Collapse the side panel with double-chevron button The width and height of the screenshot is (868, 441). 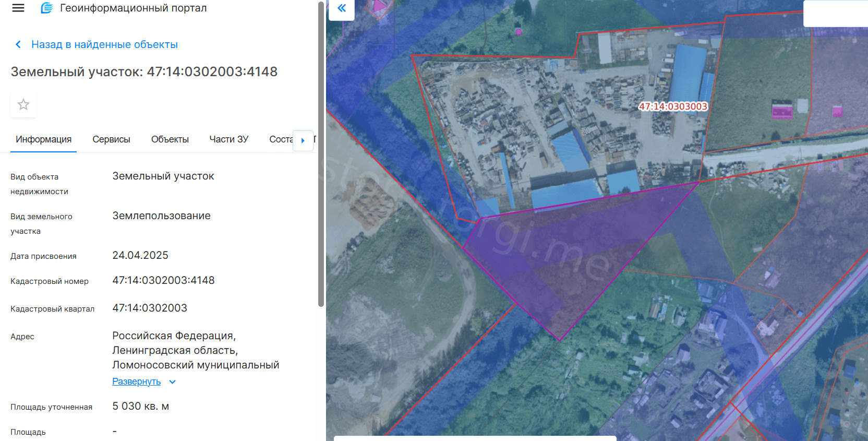(342, 8)
